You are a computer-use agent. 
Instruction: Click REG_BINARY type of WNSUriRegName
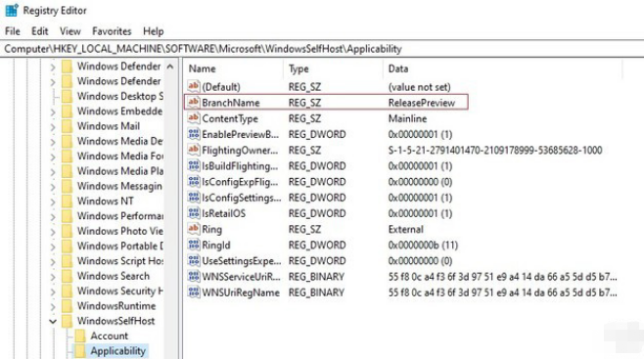click(316, 292)
